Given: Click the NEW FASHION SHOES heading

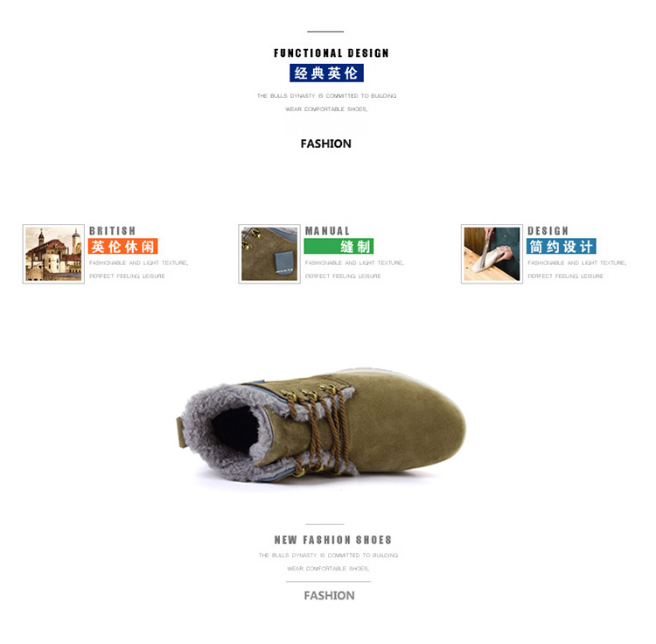Looking at the screenshot, I should [x=333, y=540].
